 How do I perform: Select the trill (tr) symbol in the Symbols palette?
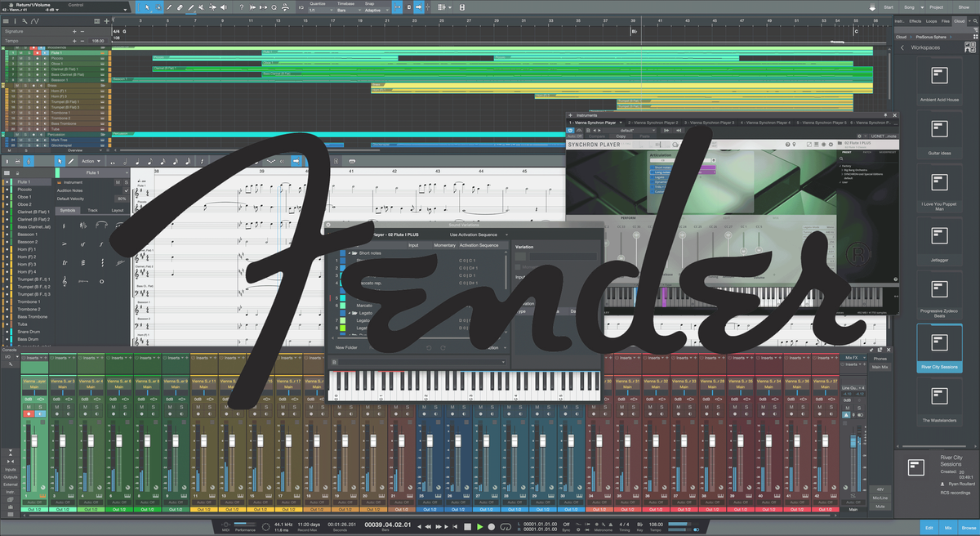tap(64, 262)
